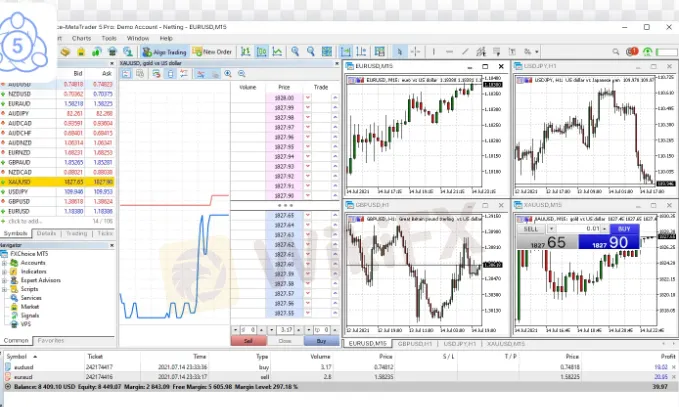
Task: Expand the Scripts tree node
Action: (4, 289)
